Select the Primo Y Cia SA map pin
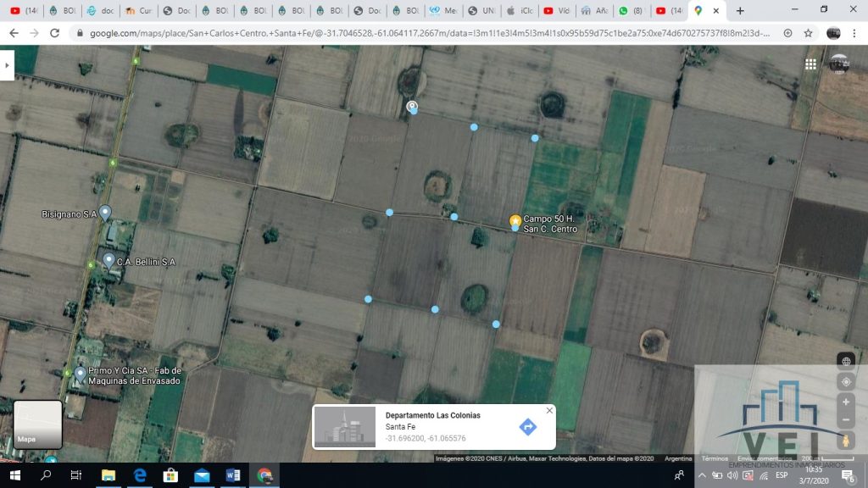 click(x=81, y=374)
